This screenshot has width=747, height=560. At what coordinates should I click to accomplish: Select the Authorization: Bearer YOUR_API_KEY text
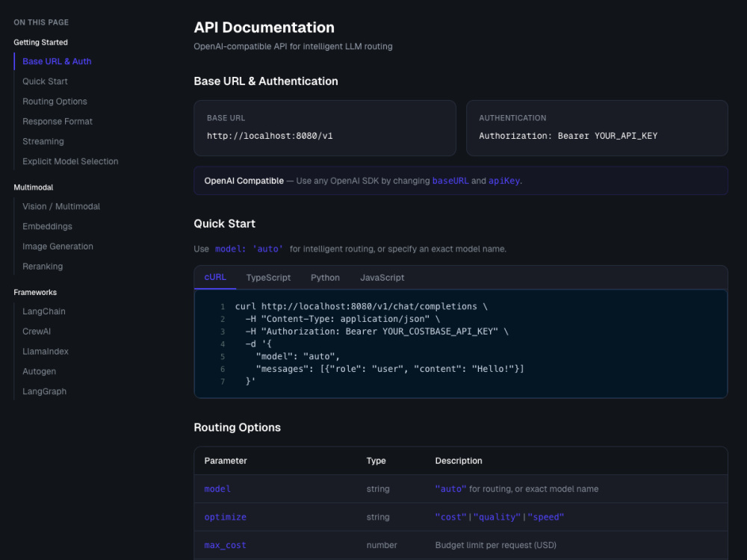[x=568, y=136]
